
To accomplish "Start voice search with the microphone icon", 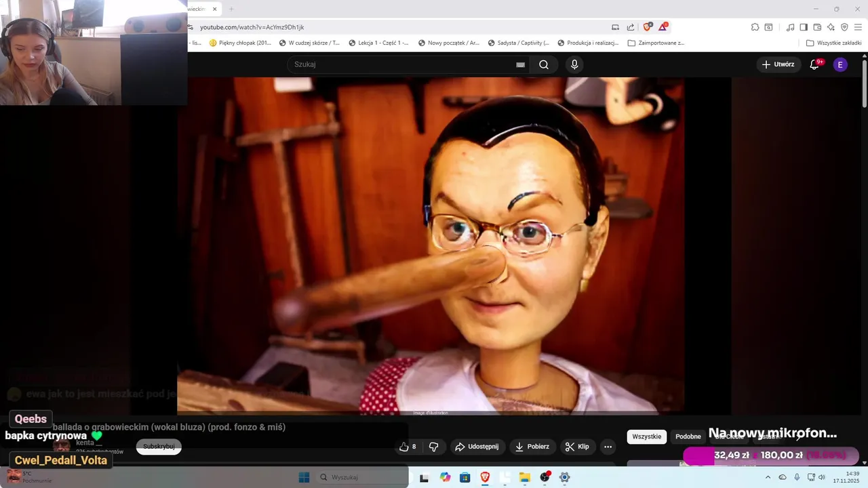I will pos(574,64).
